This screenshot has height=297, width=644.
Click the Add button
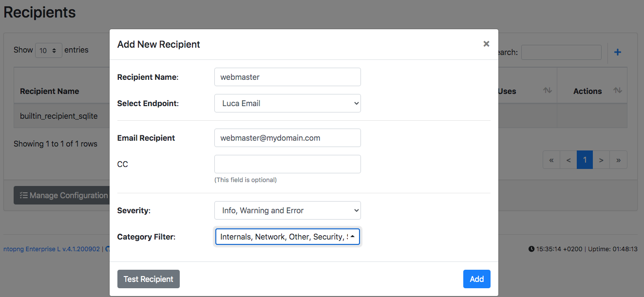point(477,279)
